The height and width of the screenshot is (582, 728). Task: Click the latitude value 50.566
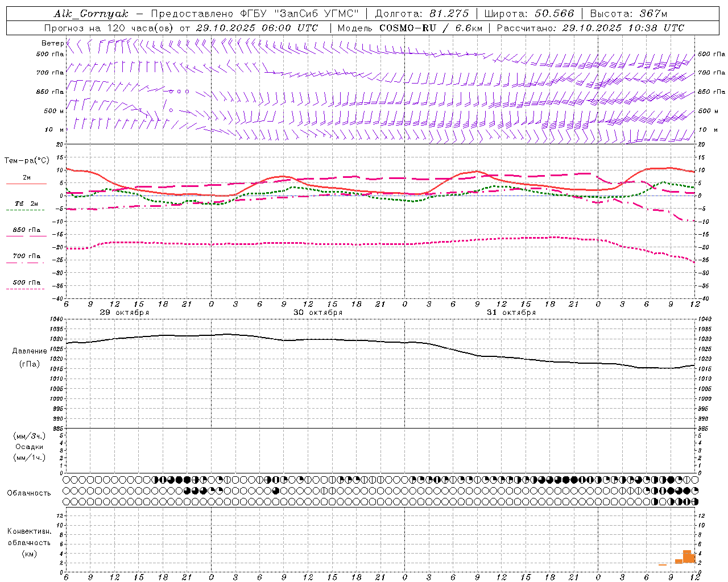click(x=555, y=14)
